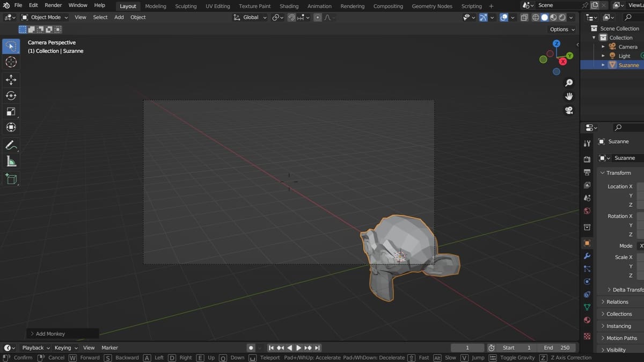The width and height of the screenshot is (644, 362).
Task: Select the Move tool
Action: (x=11, y=79)
